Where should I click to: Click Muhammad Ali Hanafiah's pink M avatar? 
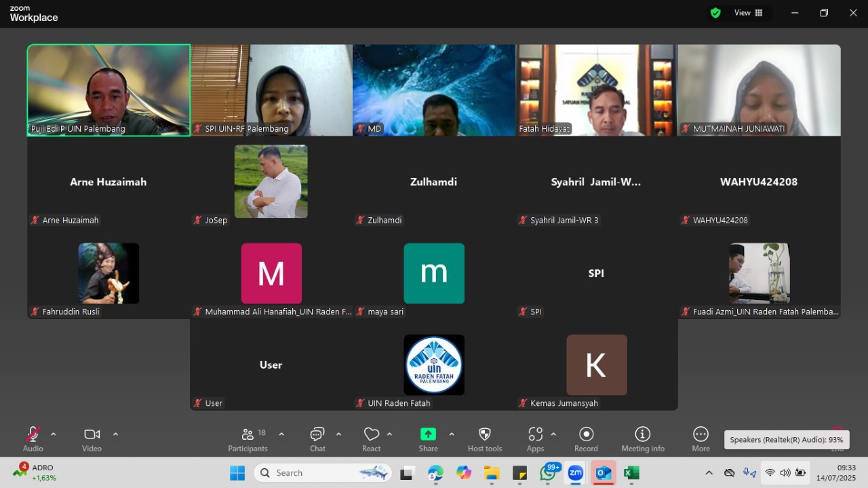point(271,273)
